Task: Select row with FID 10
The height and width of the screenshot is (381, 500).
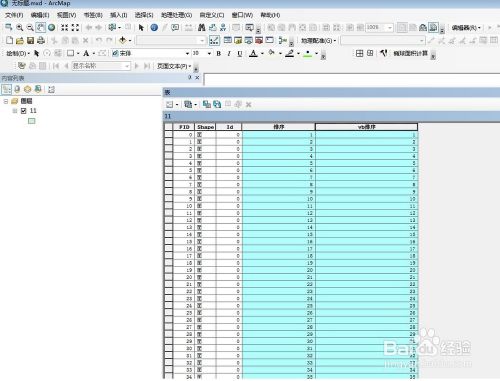Action: [x=169, y=206]
